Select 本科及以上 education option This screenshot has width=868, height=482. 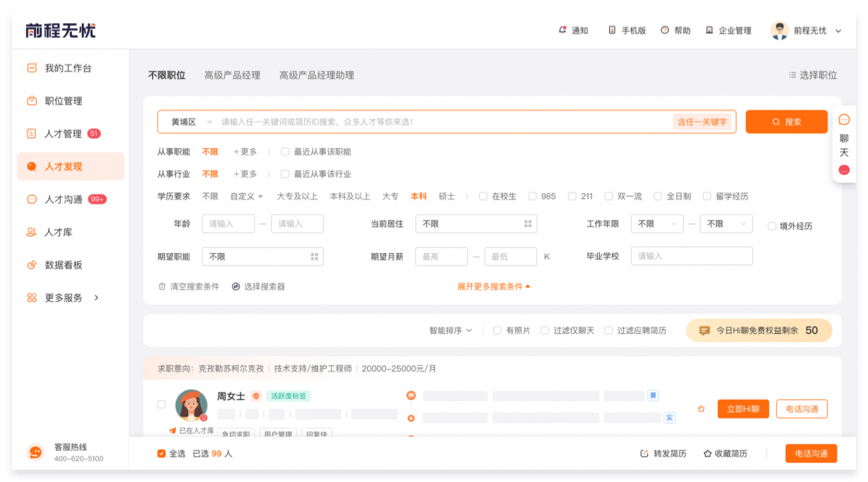(x=349, y=196)
